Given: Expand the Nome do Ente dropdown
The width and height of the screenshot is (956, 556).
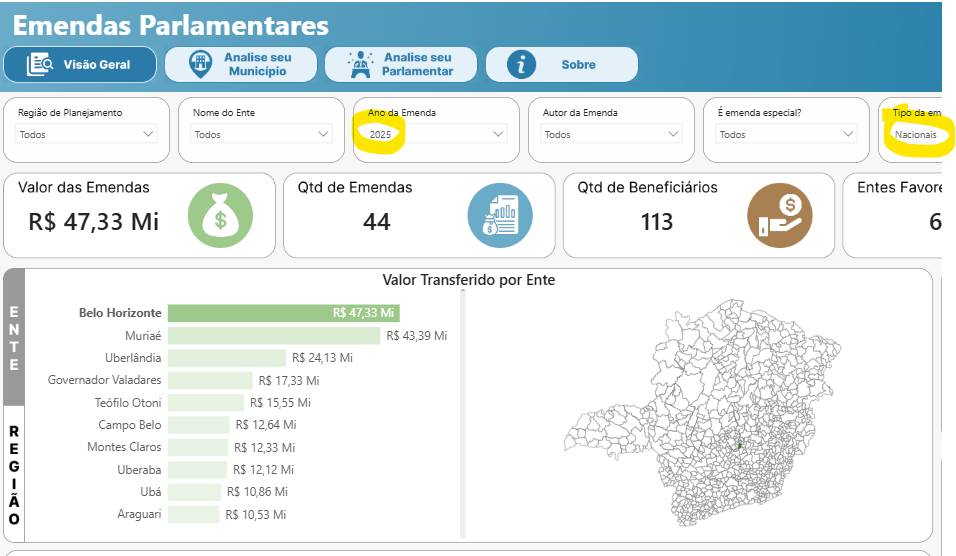Looking at the screenshot, I should pyautogui.click(x=262, y=134).
